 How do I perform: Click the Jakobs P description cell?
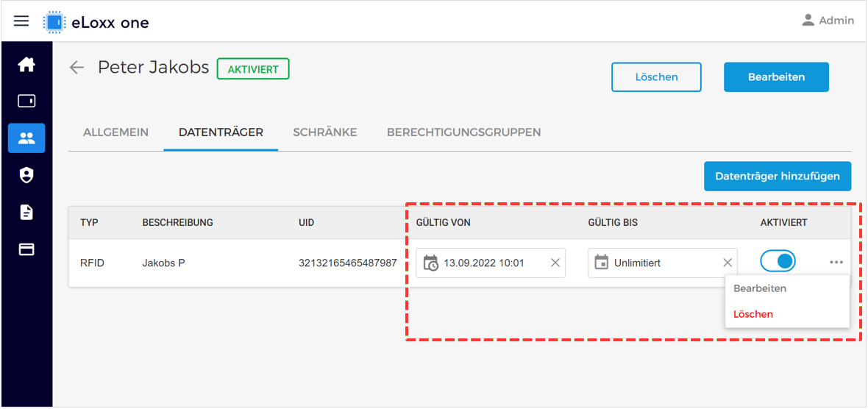click(163, 263)
